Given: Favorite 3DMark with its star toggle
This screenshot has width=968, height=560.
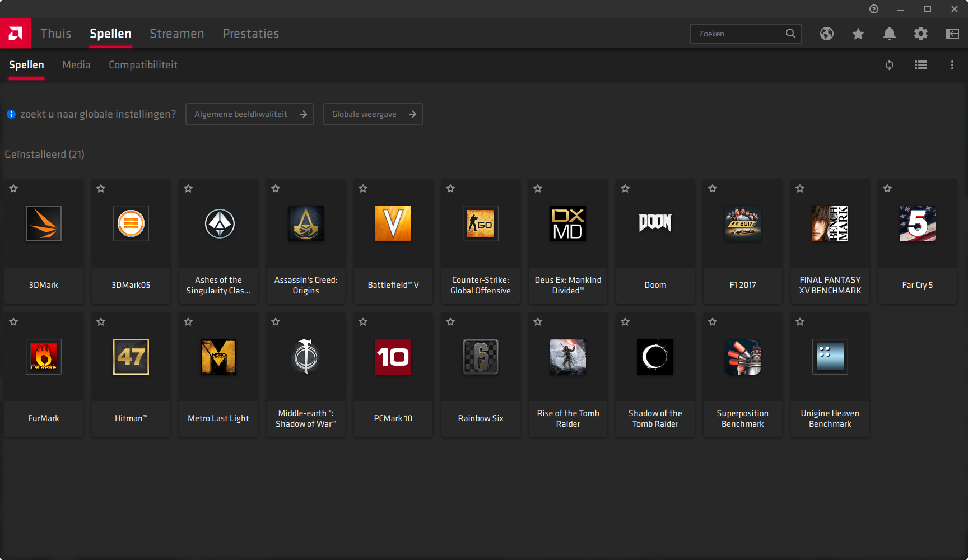Looking at the screenshot, I should click(x=13, y=189).
